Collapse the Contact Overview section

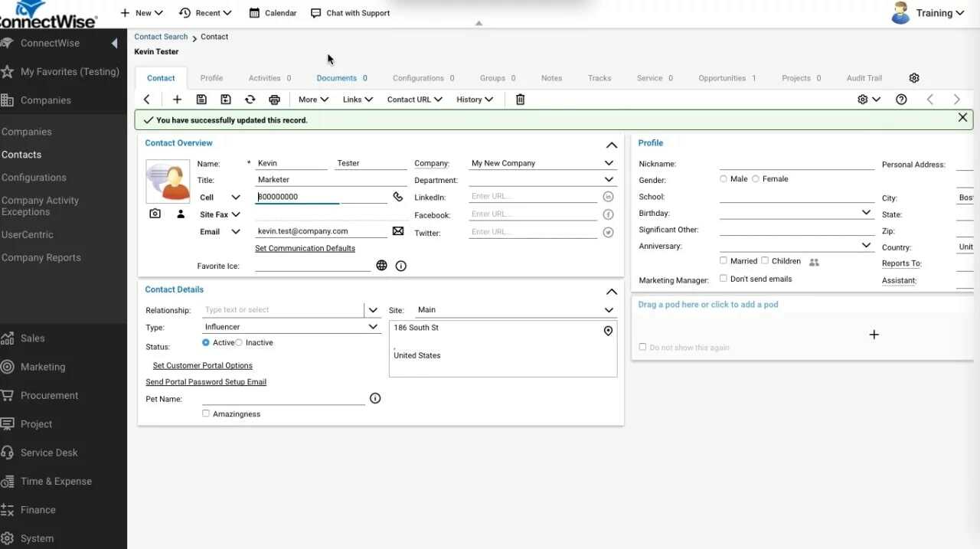click(611, 145)
